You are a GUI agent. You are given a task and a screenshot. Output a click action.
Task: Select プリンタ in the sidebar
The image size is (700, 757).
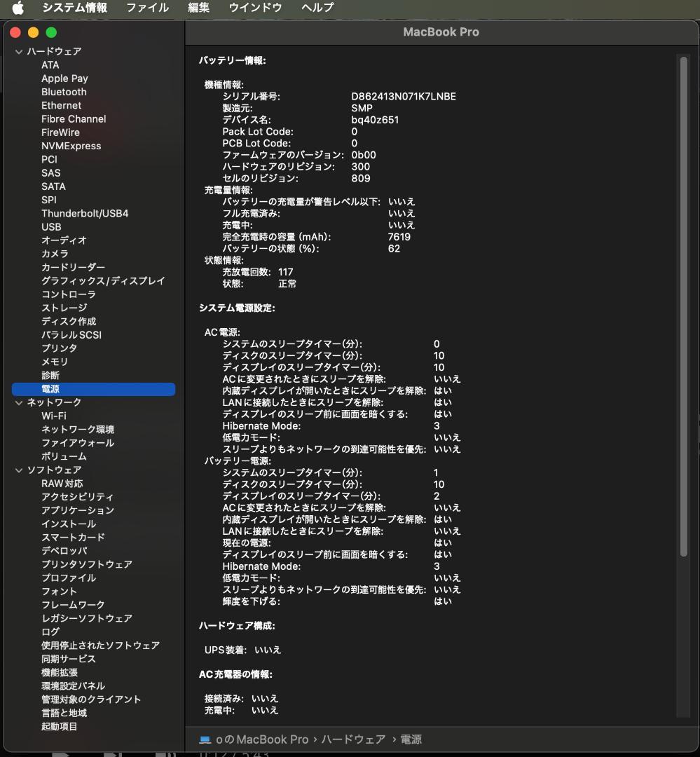point(60,348)
